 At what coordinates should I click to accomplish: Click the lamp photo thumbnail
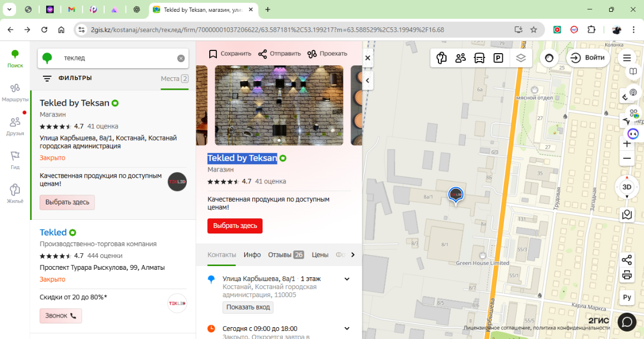pos(279,105)
